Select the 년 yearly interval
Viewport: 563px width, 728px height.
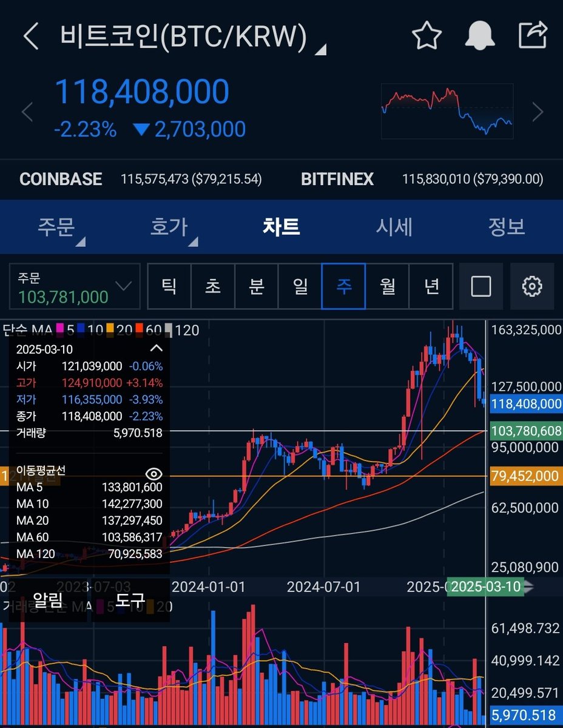tap(431, 286)
